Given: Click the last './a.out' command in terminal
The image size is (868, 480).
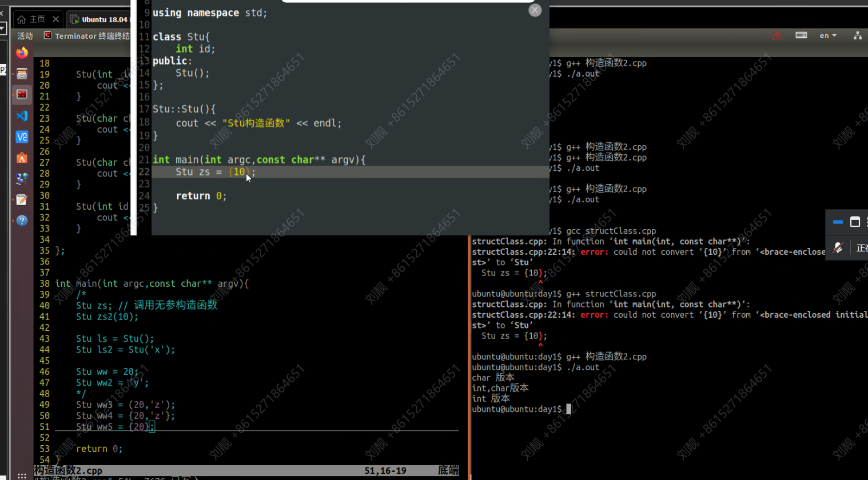Looking at the screenshot, I should (583, 367).
